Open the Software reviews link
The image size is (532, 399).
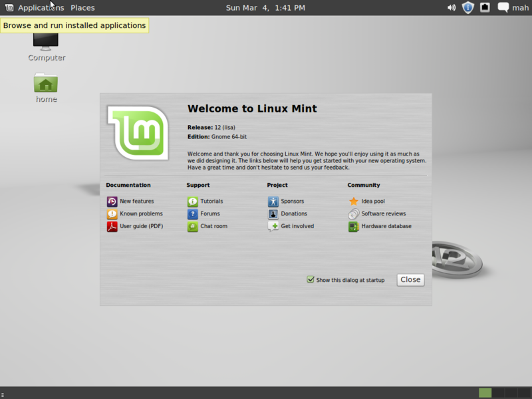tap(384, 213)
